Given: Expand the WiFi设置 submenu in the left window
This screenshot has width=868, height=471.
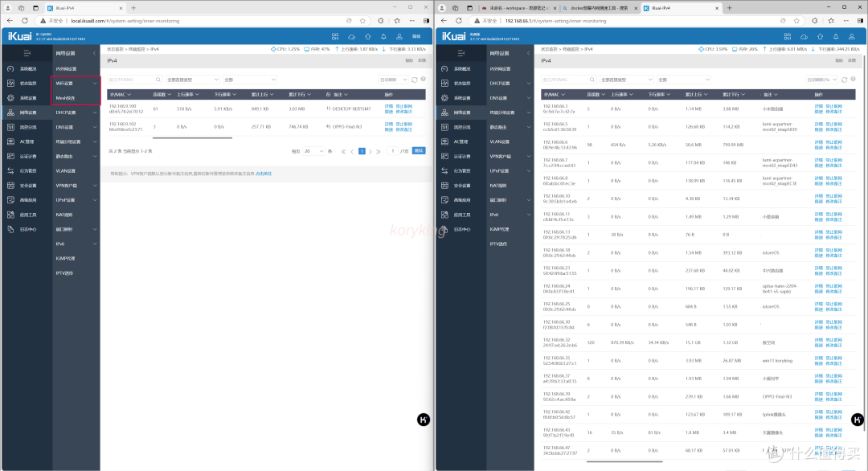Looking at the screenshot, I should coord(76,83).
